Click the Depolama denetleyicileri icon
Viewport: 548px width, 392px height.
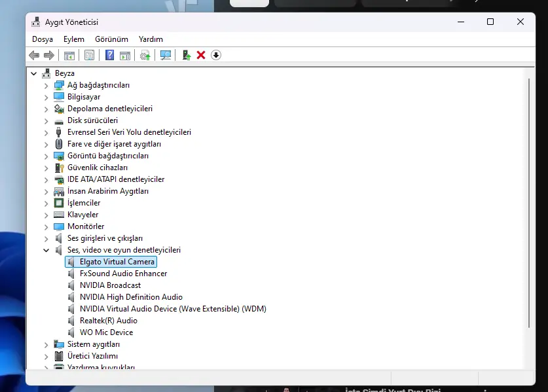[59, 109]
